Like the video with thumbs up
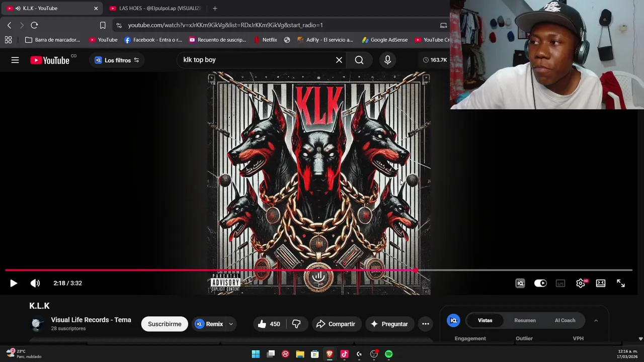This screenshot has width=644, height=362. [x=269, y=324]
